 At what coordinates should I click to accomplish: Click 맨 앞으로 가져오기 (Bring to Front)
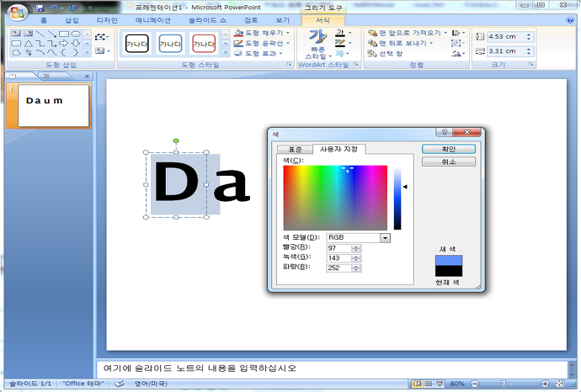(408, 33)
